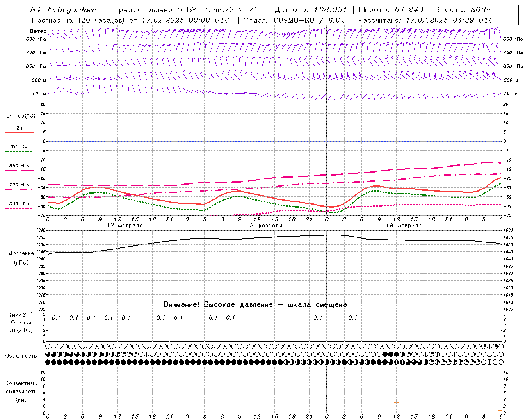Click the Давление pressure panel label
Image resolution: width=525 pixels, height=420 pixels.
pyautogui.click(x=21, y=253)
